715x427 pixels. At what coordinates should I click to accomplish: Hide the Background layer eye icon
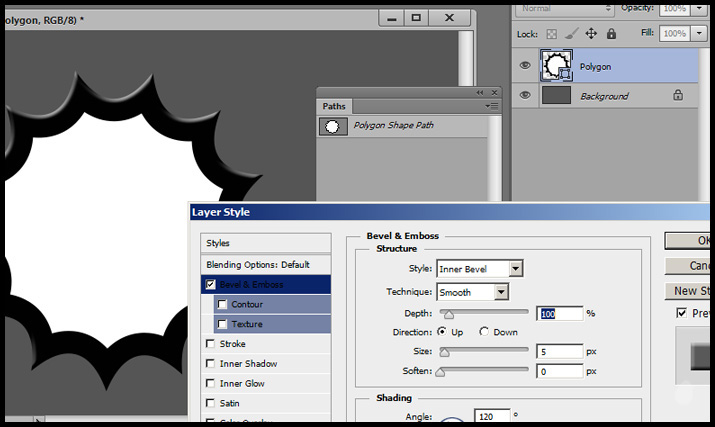point(525,95)
